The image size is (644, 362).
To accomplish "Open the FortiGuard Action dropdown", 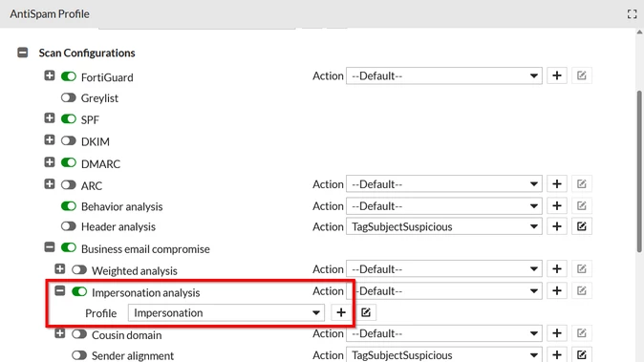I will click(x=444, y=75).
